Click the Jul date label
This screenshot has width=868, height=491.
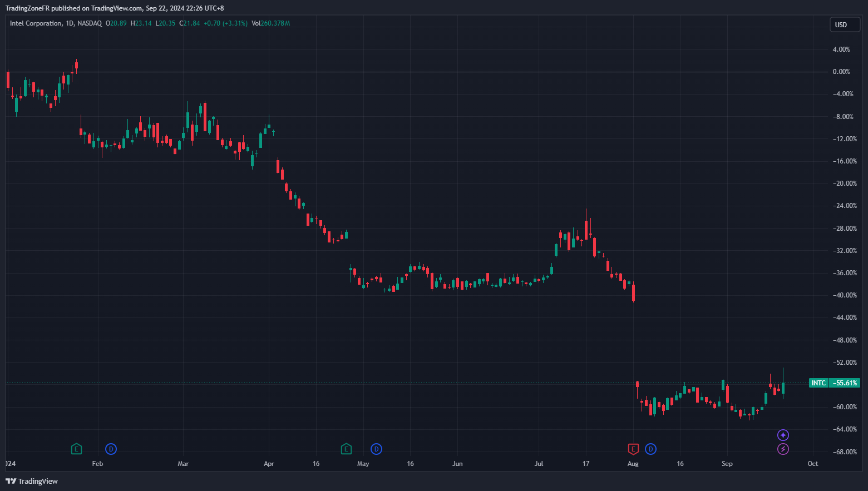[539, 464]
